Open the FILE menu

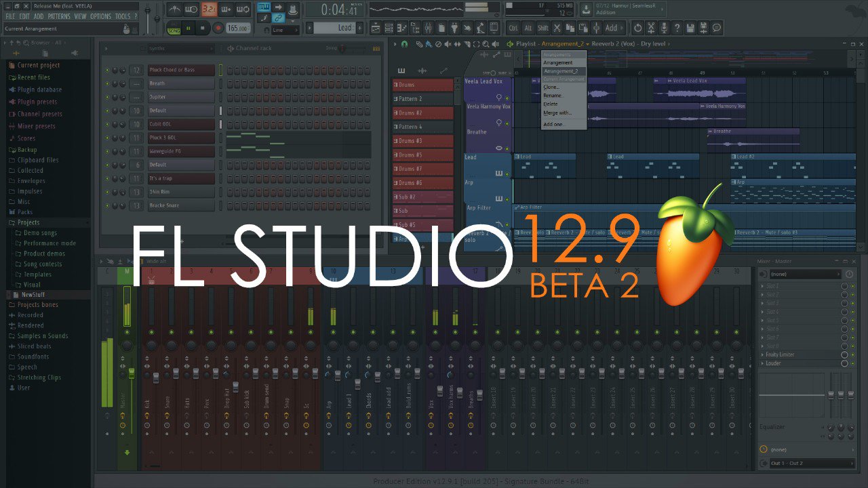(x=10, y=16)
